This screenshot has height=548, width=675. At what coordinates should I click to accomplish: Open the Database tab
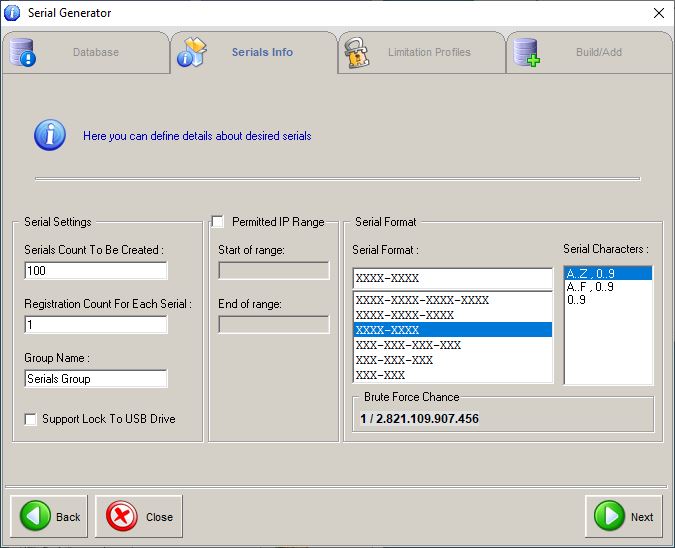86,53
